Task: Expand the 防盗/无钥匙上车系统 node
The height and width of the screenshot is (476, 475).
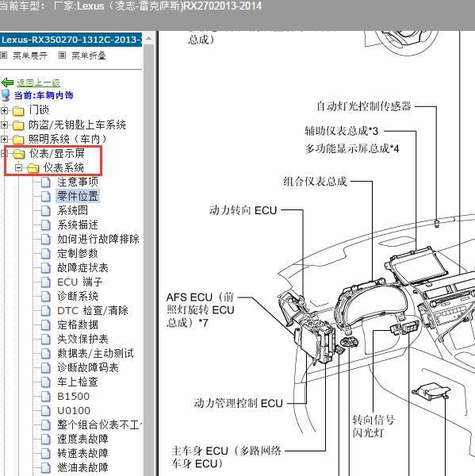Action: 4,125
